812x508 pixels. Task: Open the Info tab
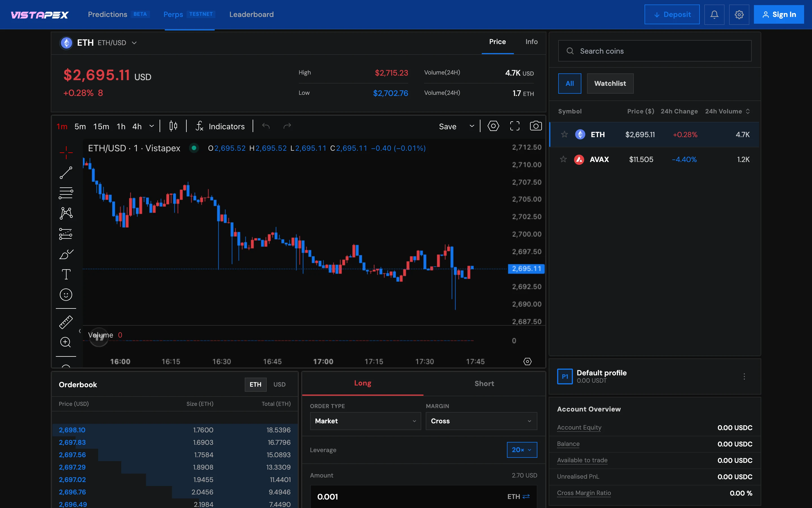[x=531, y=42]
